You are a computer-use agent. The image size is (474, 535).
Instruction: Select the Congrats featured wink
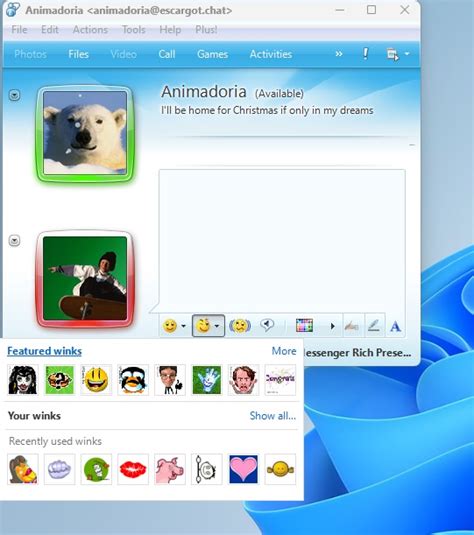pos(280,380)
